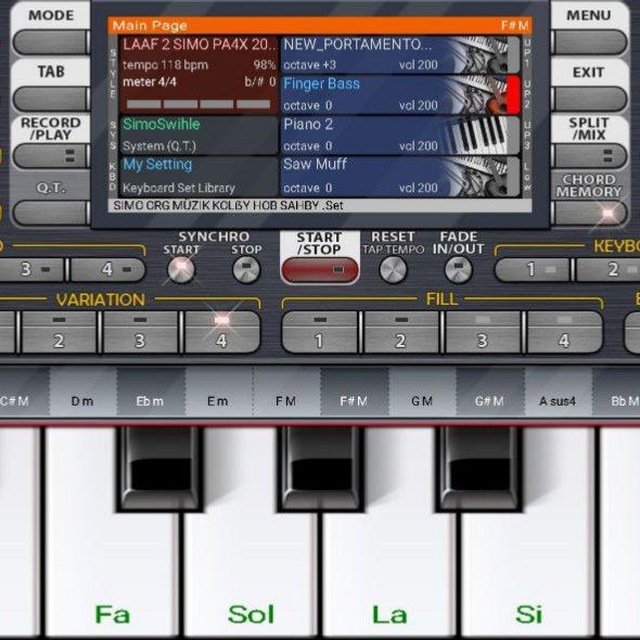Play the black key between Fa and Sol

[x=160, y=469]
